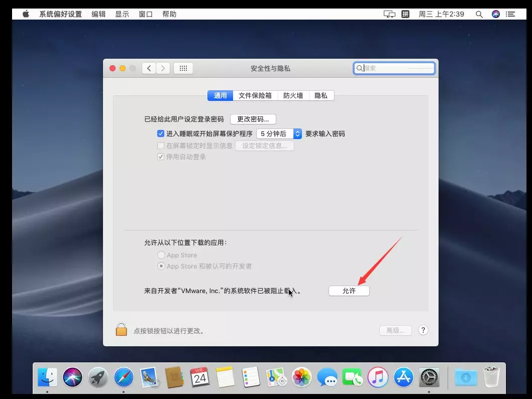The height and width of the screenshot is (399, 532).
Task: Open the 窗口 menu
Action: [x=146, y=14]
